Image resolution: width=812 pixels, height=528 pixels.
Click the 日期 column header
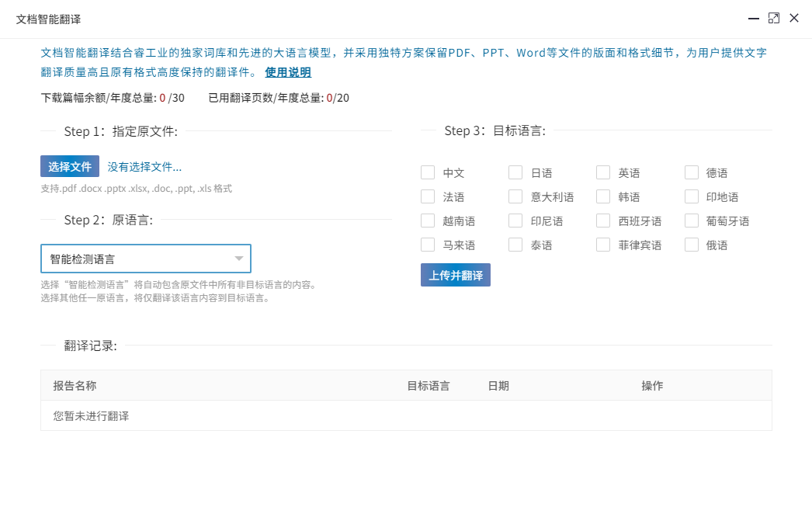pyautogui.click(x=498, y=386)
